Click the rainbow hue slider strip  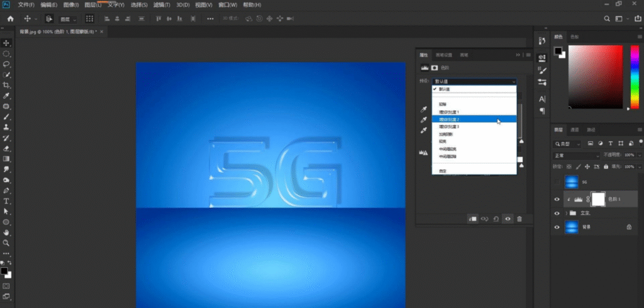point(635,77)
